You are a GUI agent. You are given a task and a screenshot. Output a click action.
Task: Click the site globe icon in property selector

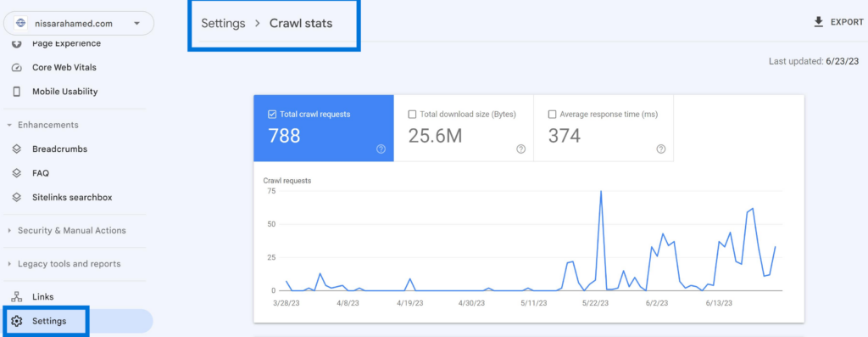[21, 23]
